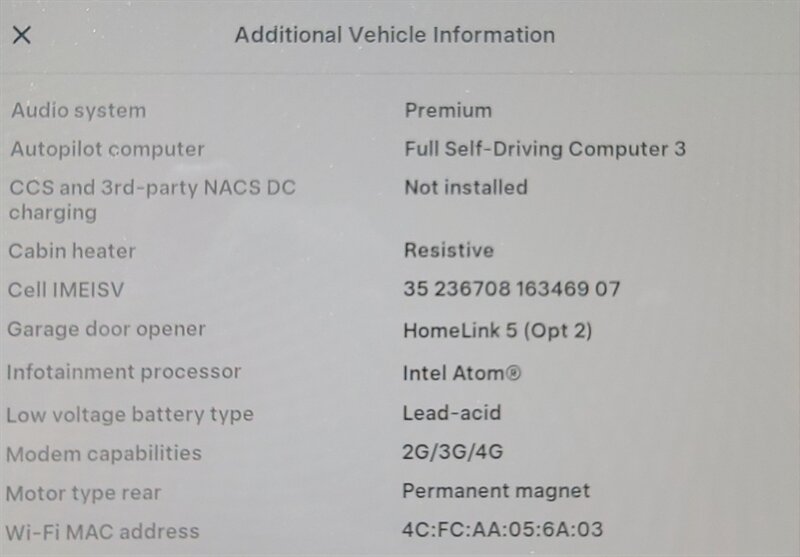This screenshot has width=800, height=557.
Task: Select the Intel Atom value
Action: 461,373
